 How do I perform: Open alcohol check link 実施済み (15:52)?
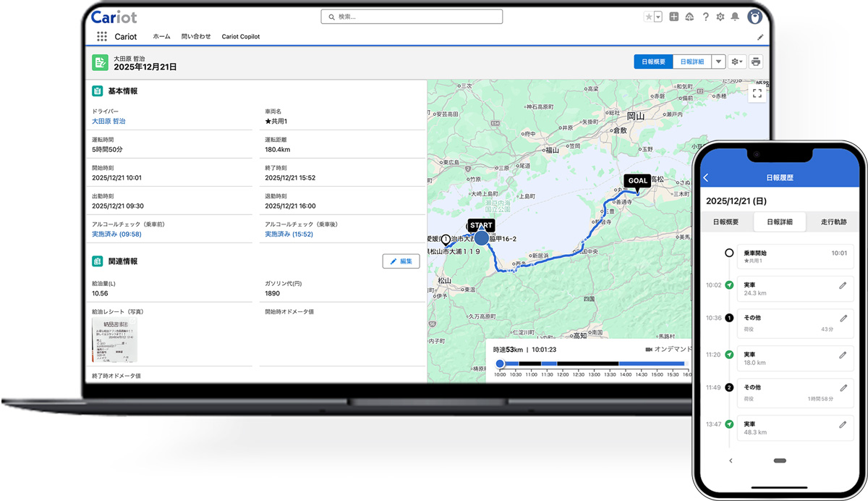pyautogui.click(x=289, y=234)
